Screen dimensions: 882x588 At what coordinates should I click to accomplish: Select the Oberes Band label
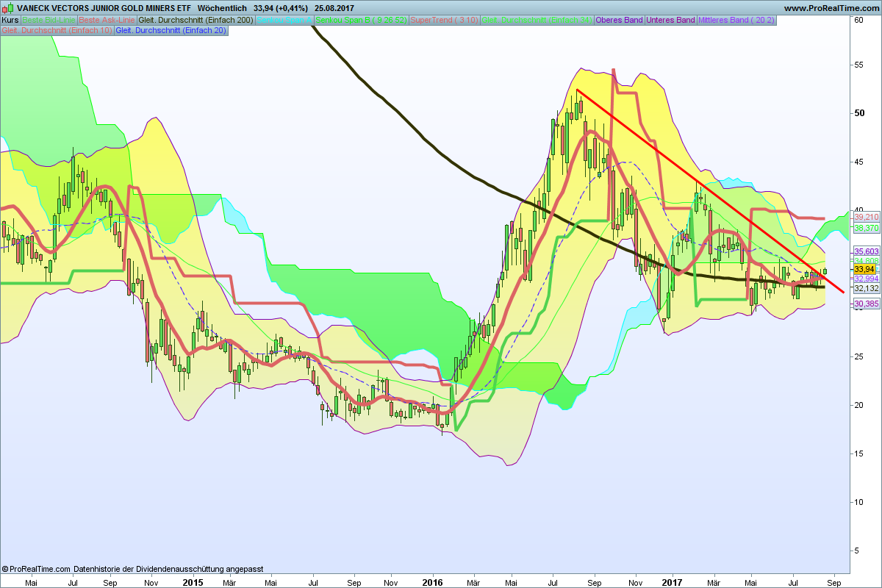619,20
